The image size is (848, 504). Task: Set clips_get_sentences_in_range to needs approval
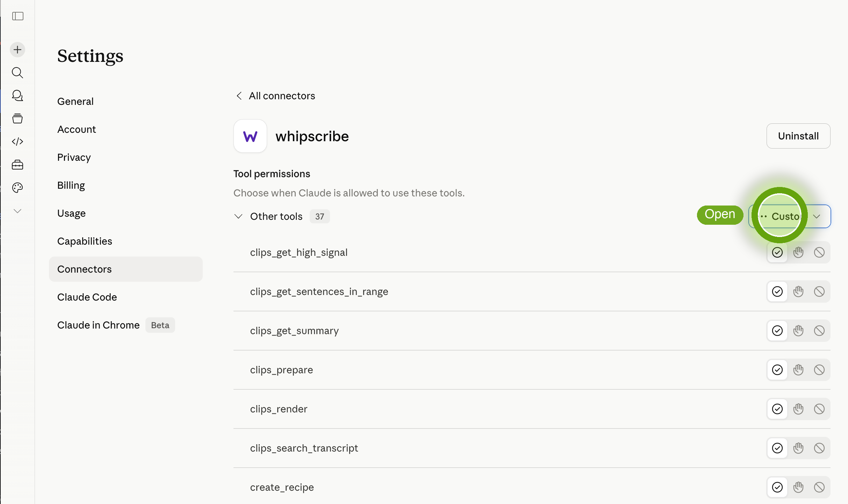pos(798,291)
